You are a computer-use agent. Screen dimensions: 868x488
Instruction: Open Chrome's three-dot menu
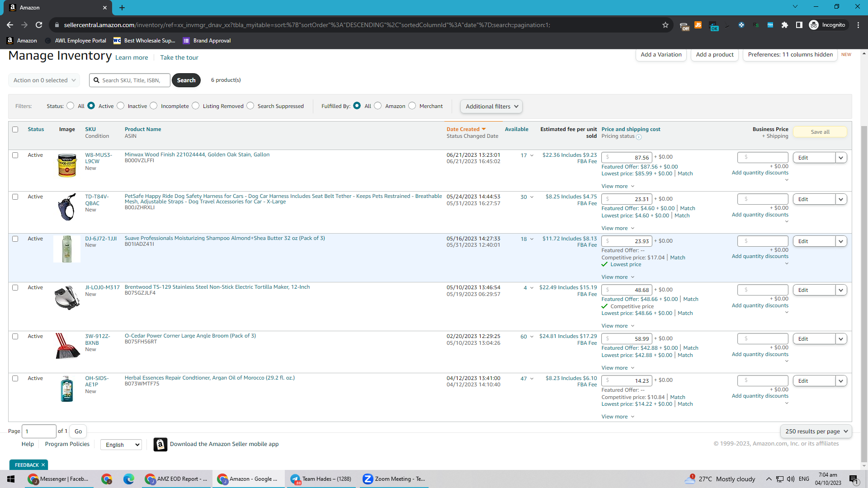tap(859, 25)
